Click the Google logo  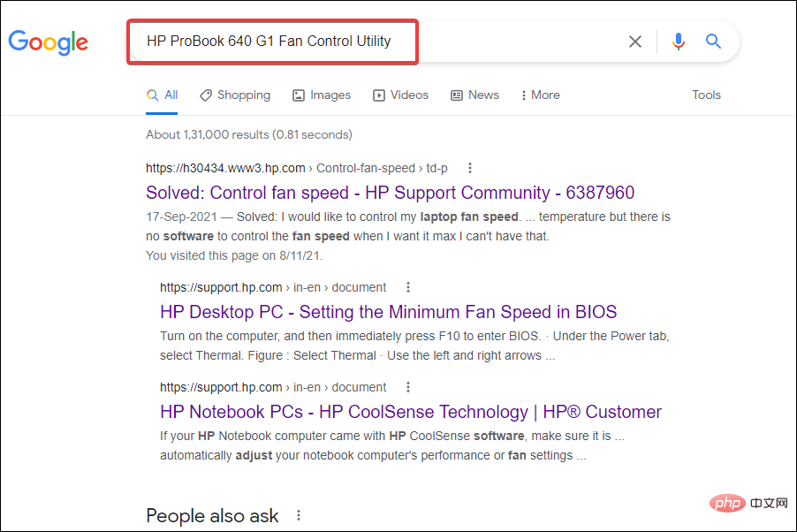pos(48,42)
